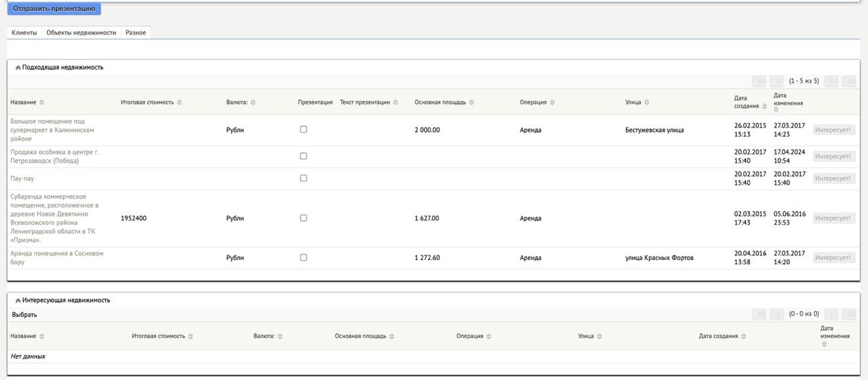Viewport: 868px width, 380px height.
Task: Check Презентация box for 1952400 cost row
Action: pyautogui.click(x=303, y=218)
